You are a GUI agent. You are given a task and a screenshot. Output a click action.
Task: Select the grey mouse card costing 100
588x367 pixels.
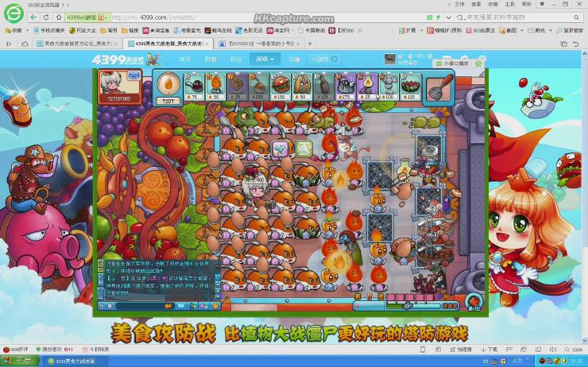click(x=389, y=87)
